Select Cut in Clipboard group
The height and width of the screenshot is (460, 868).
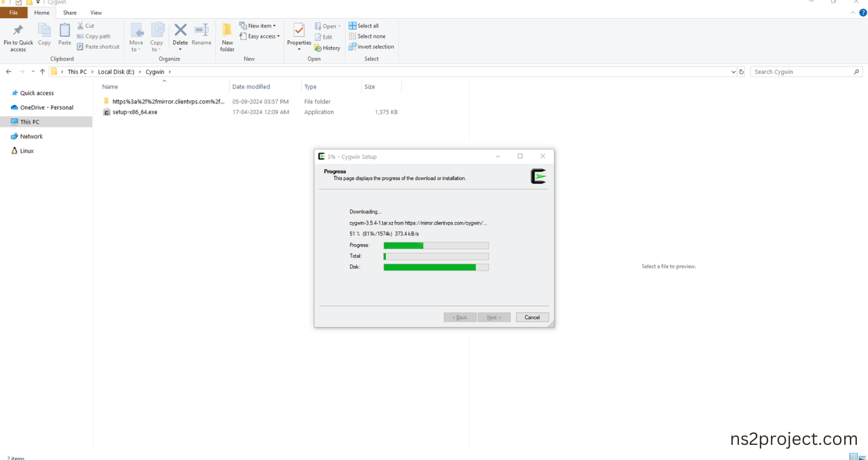(x=85, y=26)
